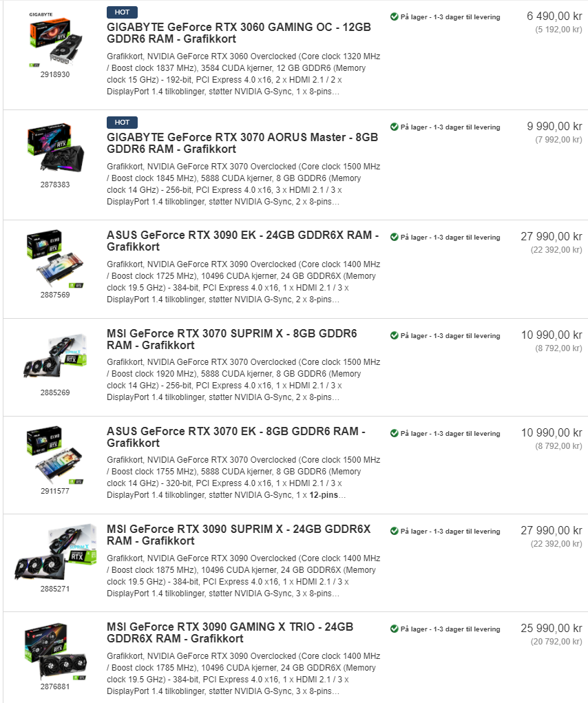Image resolution: width=588 pixels, height=703 pixels.
Task: Click the HOT badge above the RTX 3070 AORUS Master
Action: coord(122,123)
